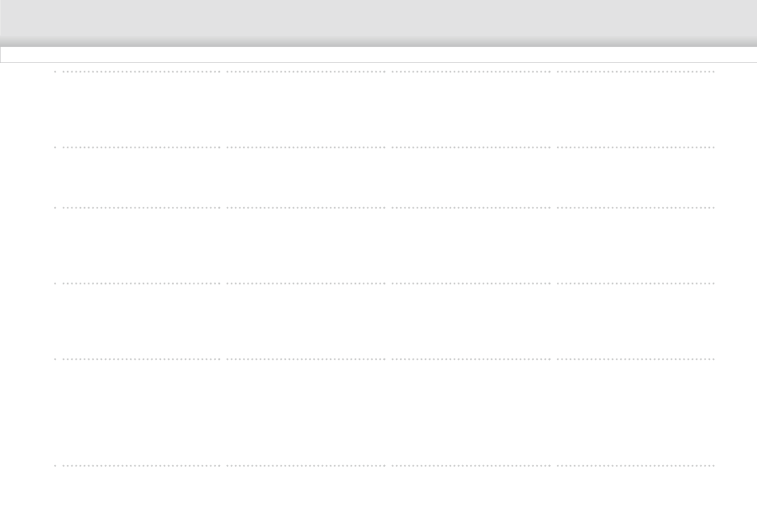Click the topmost dotted separator line, first column
This screenshot has height=532, width=757.
(138, 72)
